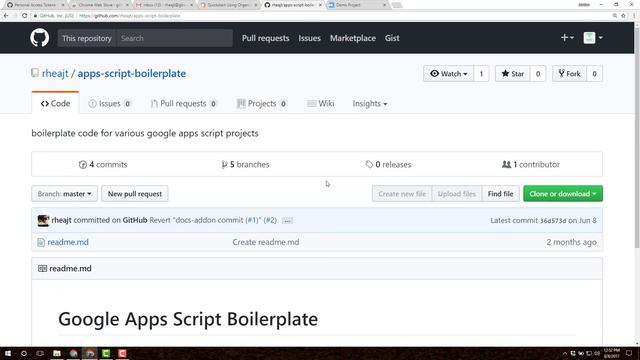Viewport: 640px width, 360px height.
Task: Click the latest commit hash 36d573d
Action: coord(553,221)
